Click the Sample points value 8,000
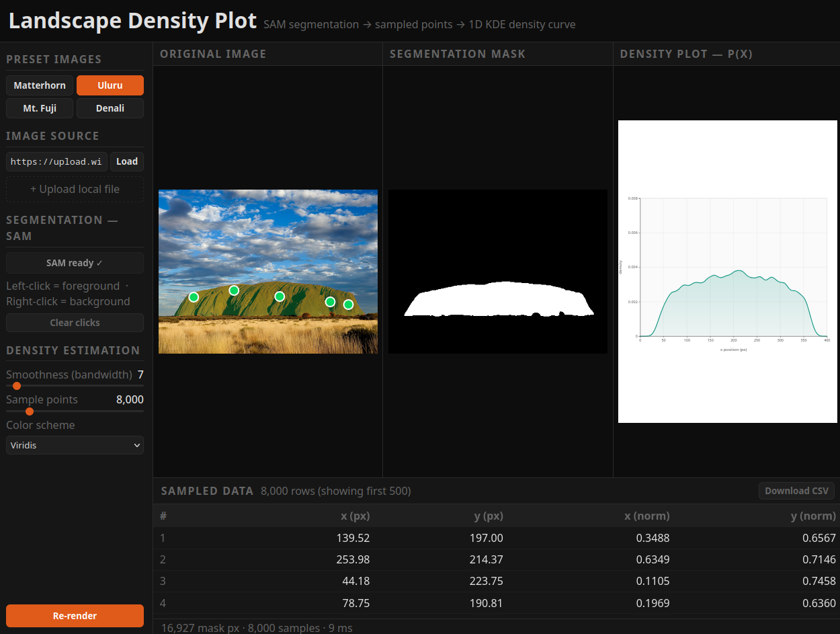840x634 pixels. tap(130, 399)
